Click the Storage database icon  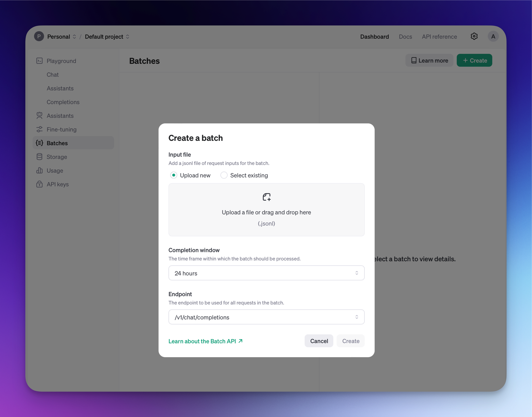click(x=39, y=157)
